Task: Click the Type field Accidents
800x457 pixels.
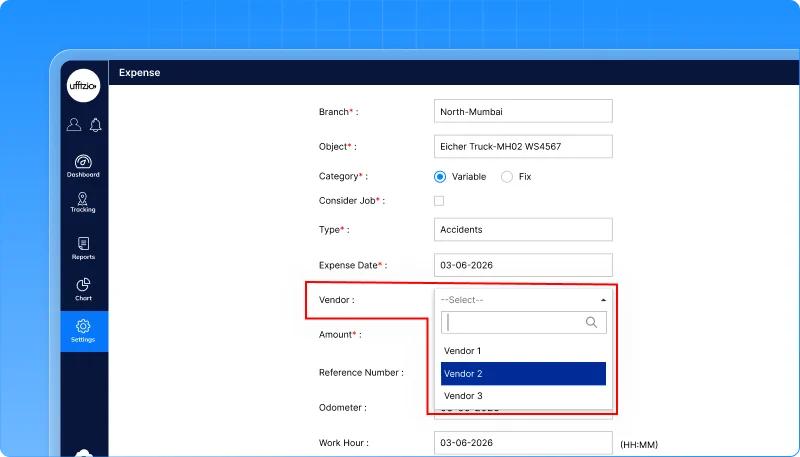Action: point(523,230)
